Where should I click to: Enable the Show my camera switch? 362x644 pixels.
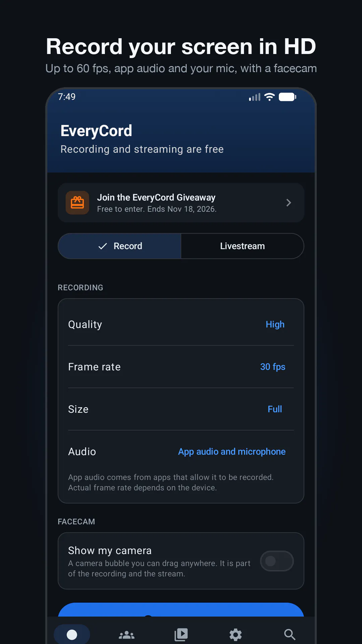point(277,561)
